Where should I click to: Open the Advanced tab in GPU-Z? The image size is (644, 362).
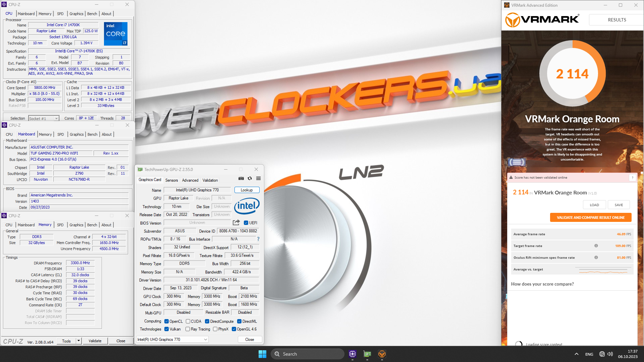pyautogui.click(x=190, y=180)
